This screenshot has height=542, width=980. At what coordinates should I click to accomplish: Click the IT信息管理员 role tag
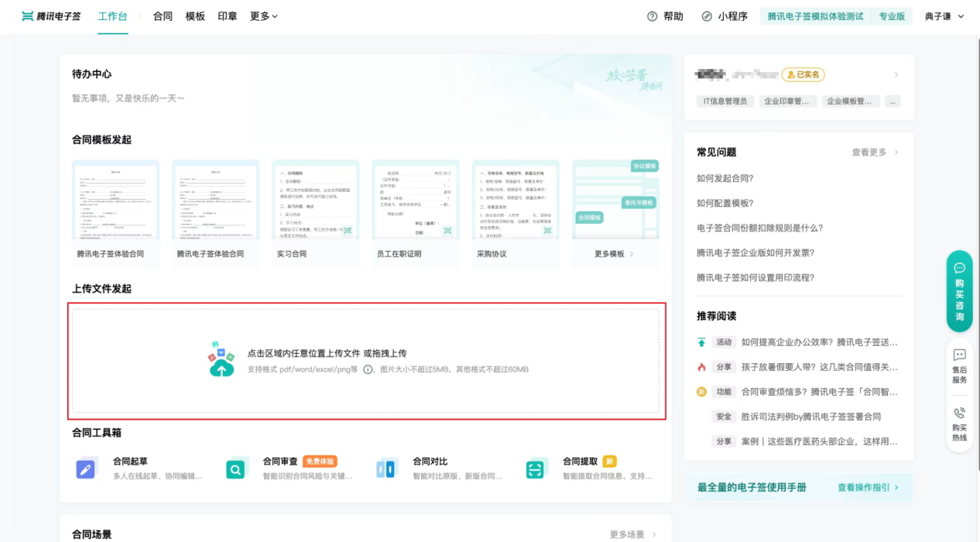(x=725, y=101)
